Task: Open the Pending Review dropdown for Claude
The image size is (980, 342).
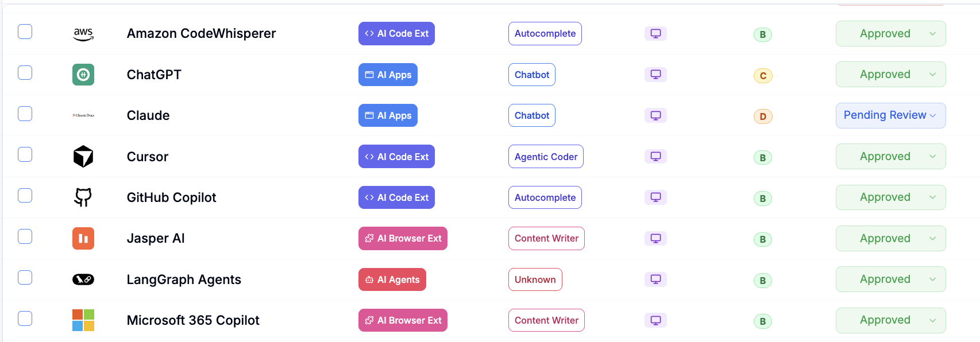Action: (x=890, y=115)
